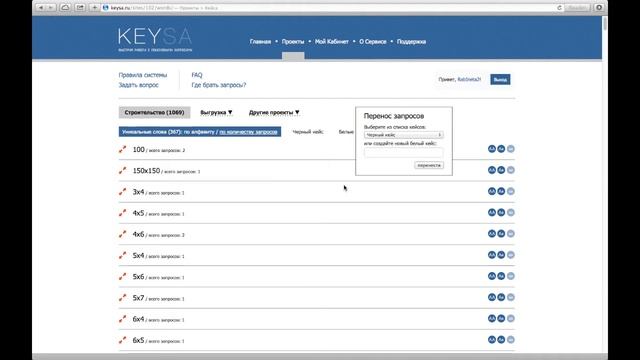Screen dimensions: 640x360
Task: Click the grey circle icon in row 100
Action: click(x=511, y=149)
